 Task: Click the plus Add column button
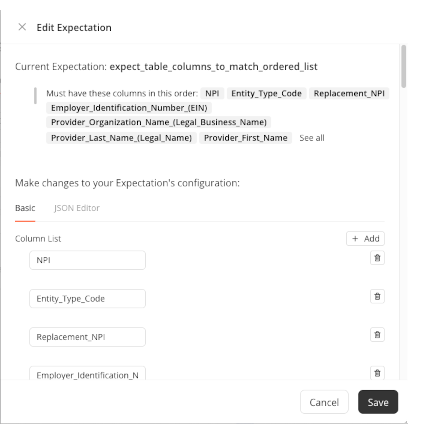pyautogui.click(x=365, y=239)
